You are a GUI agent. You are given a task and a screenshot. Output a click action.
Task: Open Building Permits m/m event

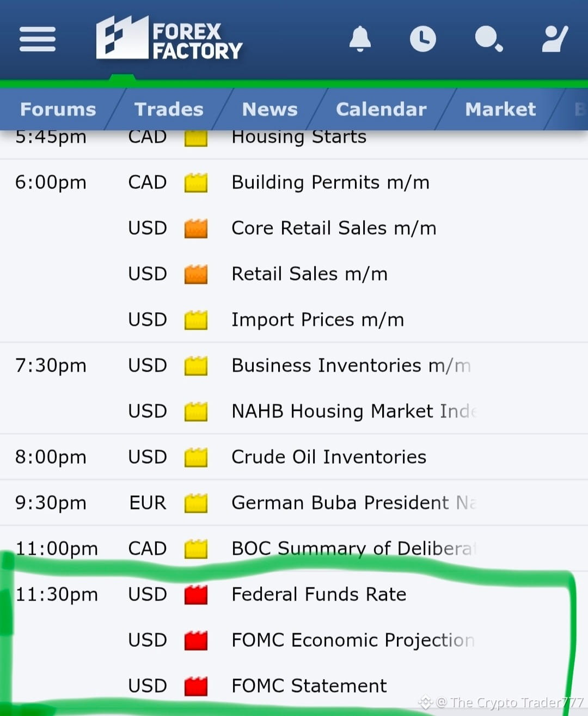(x=330, y=182)
